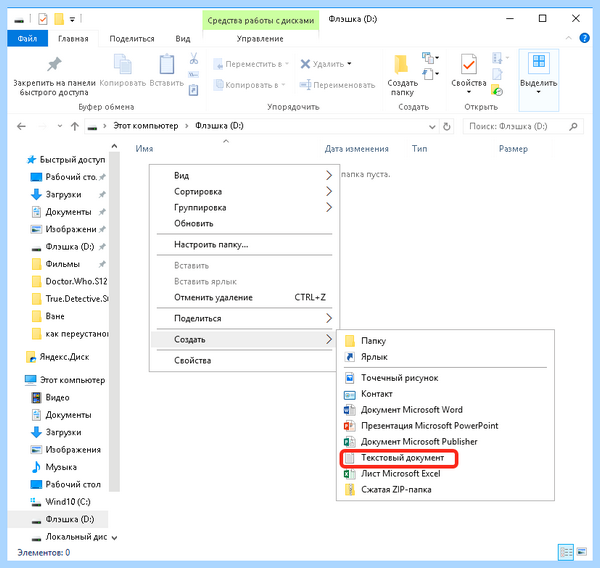Click the Поиск: Флэшка (D:) search field
Screen dimensions: 600x568
tap(523, 126)
